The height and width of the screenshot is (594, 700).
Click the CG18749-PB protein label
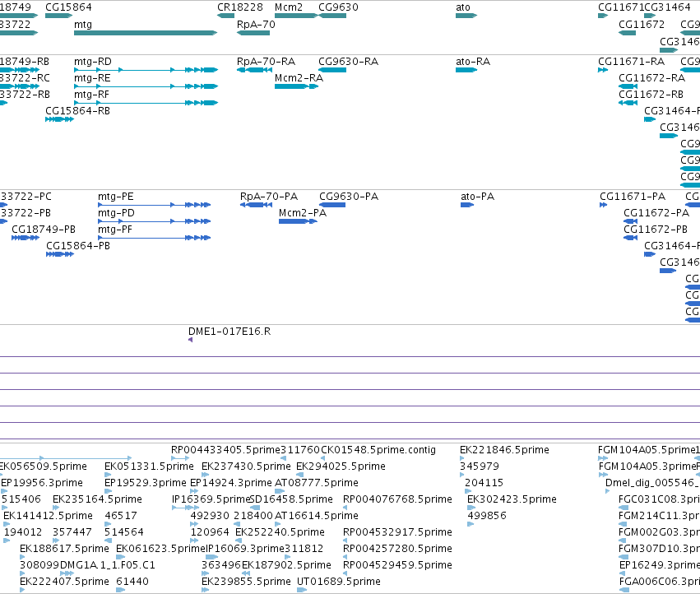44,230
